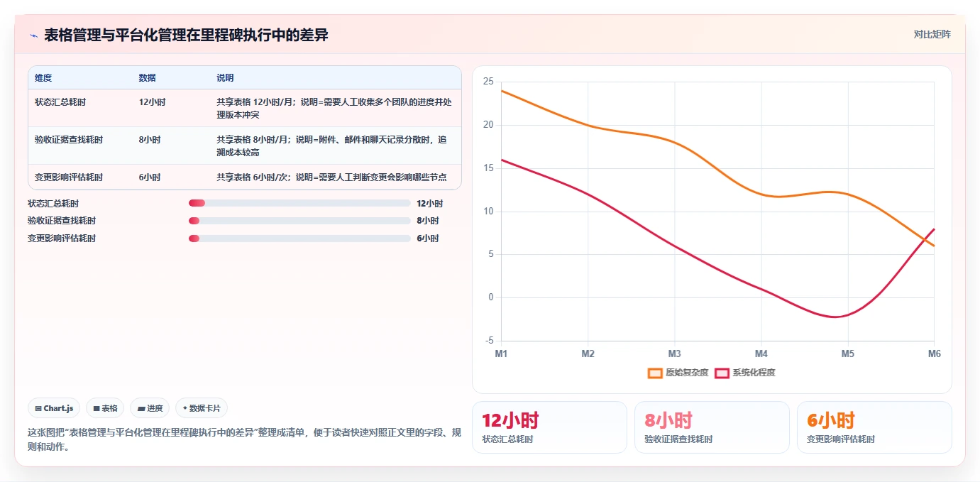980x482 pixels.
Task: Click the M2 x-axis label
Action: tap(588, 354)
